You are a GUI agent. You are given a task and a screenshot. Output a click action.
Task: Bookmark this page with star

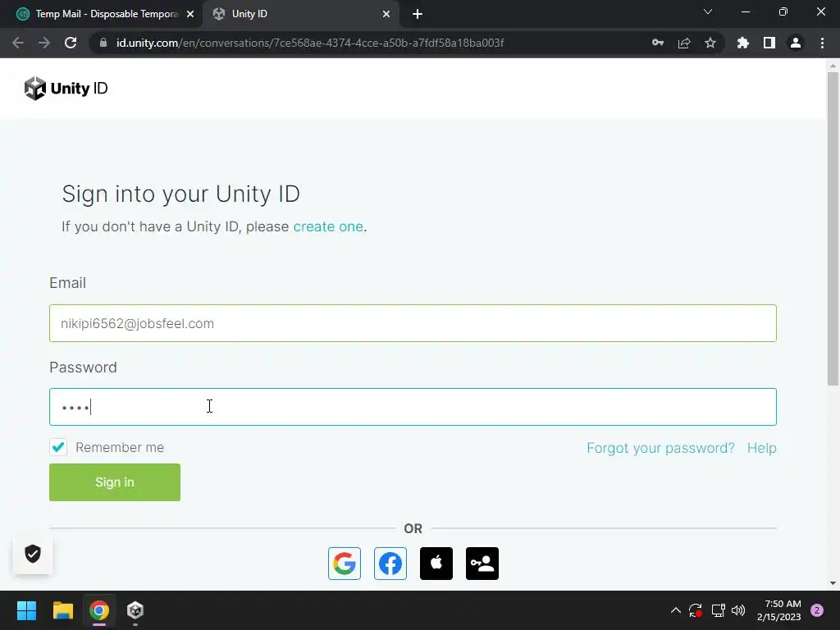click(710, 43)
